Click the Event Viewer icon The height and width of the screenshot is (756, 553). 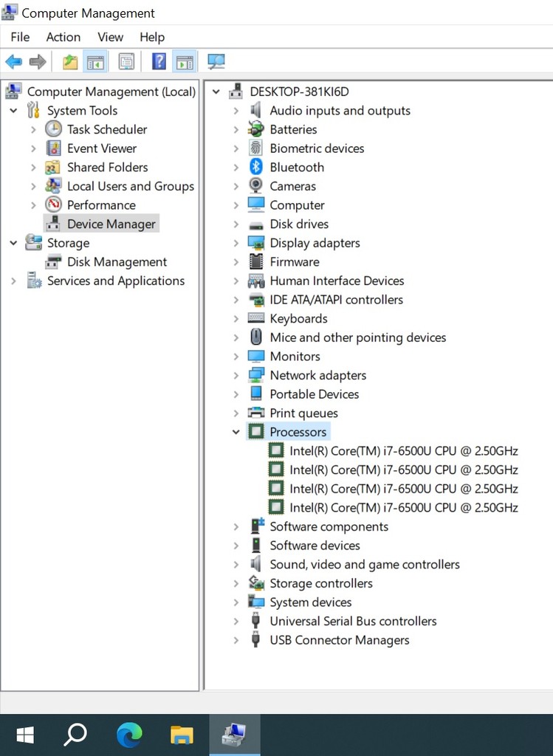tap(53, 148)
